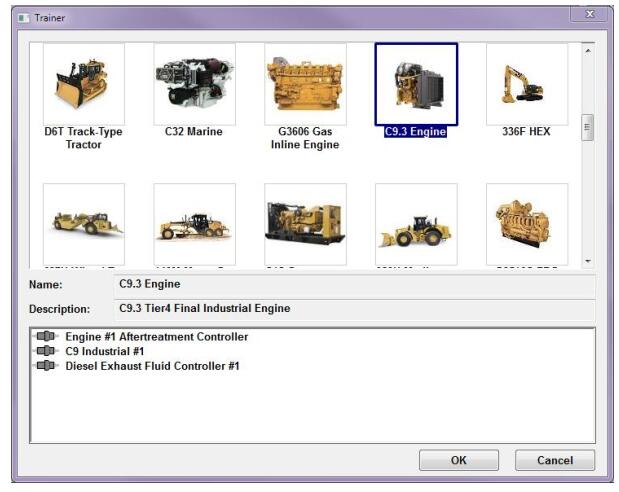The image size is (619, 492).
Task: Dismiss the dialog with Cancel
Action: pos(555,460)
